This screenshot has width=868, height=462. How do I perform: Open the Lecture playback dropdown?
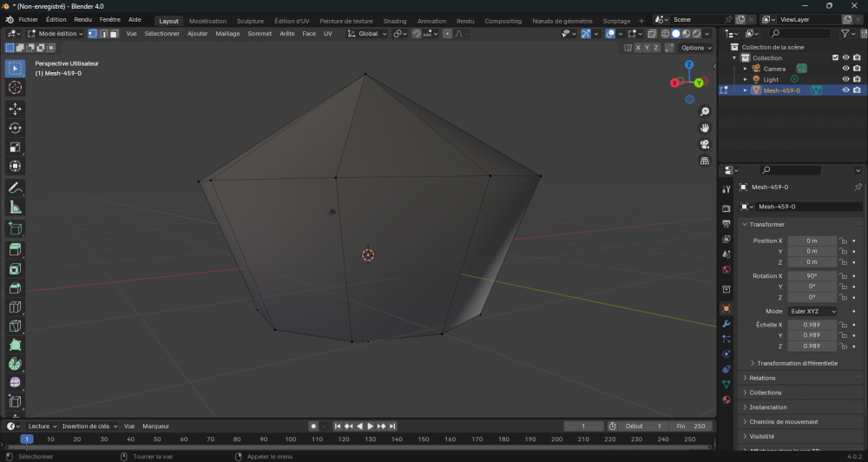point(42,426)
